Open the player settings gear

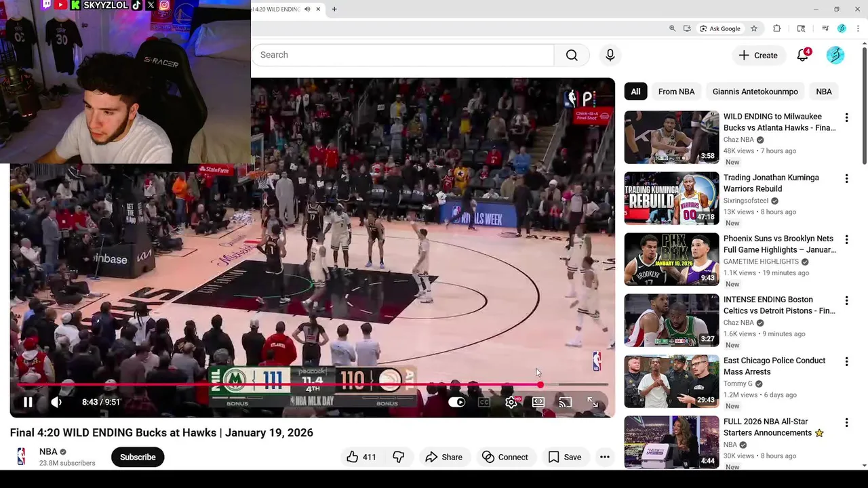pos(511,402)
